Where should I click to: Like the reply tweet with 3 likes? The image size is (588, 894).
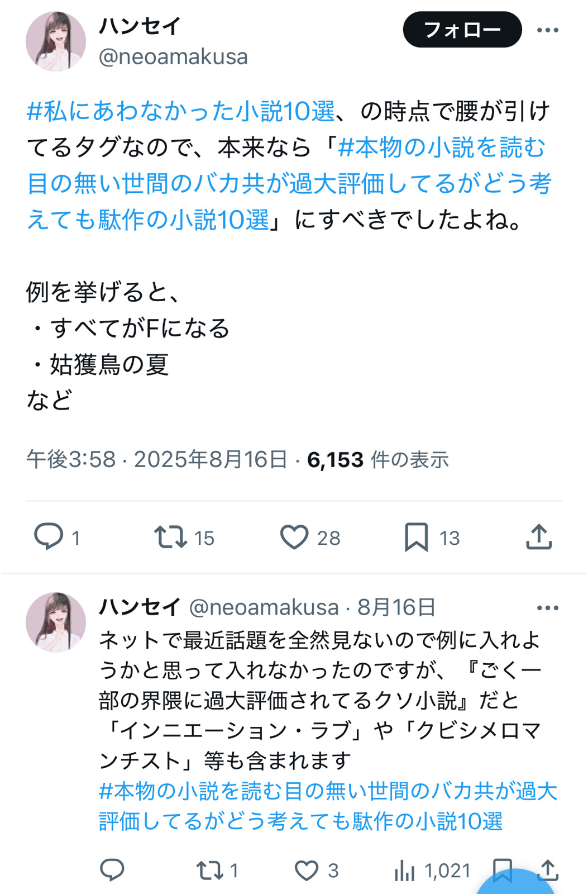(307, 870)
